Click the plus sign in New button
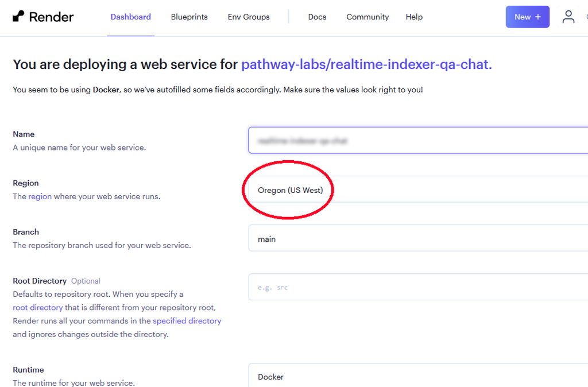 [x=538, y=17]
